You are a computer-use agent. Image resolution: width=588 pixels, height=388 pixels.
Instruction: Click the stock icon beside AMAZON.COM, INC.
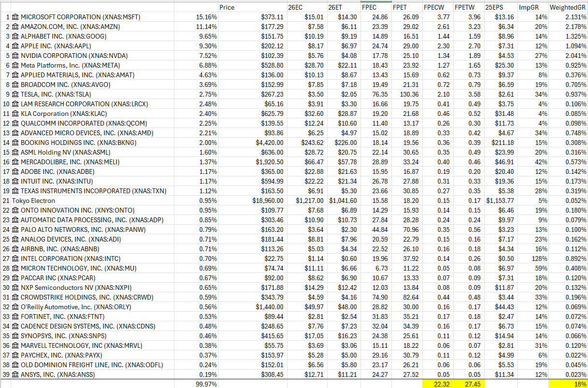click(x=15, y=27)
